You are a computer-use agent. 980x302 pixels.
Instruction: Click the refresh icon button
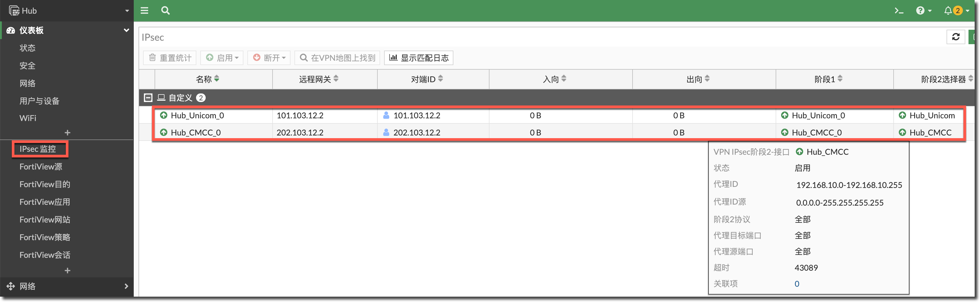(955, 37)
